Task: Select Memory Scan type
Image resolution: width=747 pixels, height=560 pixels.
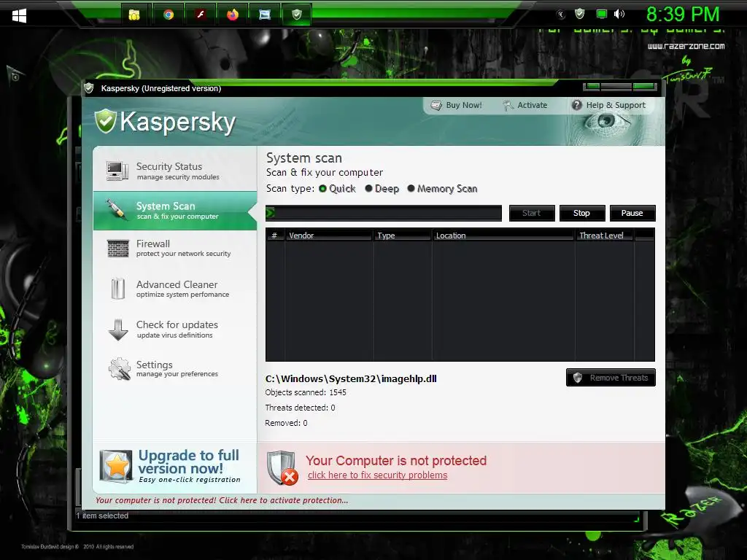Action: click(x=443, y=189)
